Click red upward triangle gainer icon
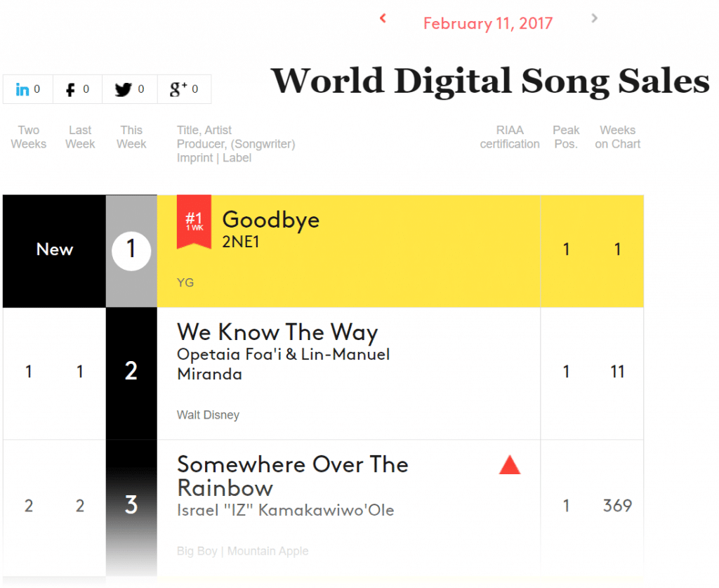 [510, 464]
